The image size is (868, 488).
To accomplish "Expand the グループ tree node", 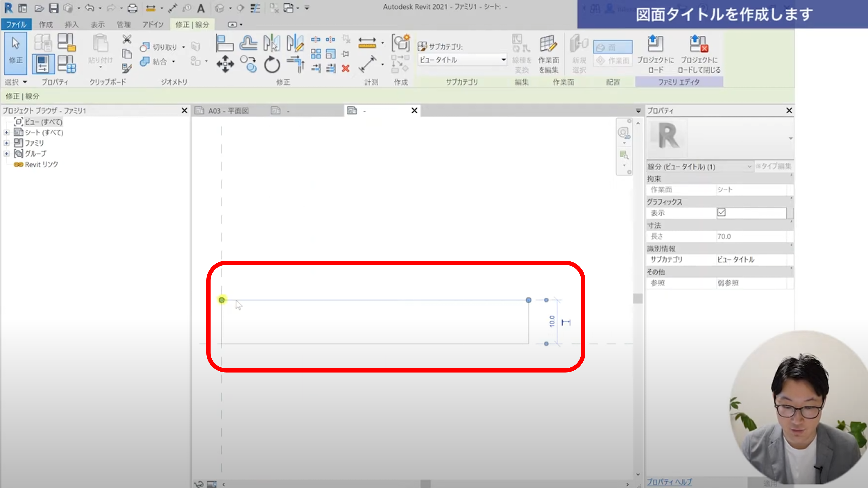I will [6, 154].
